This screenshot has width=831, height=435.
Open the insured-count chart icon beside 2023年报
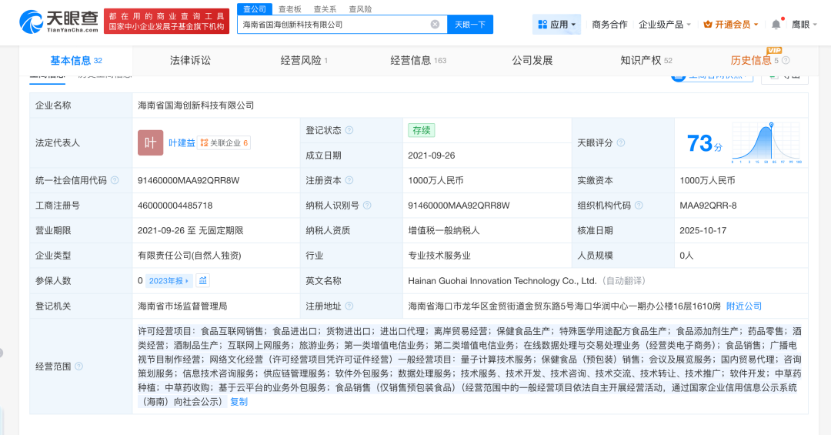pos(202,281)
